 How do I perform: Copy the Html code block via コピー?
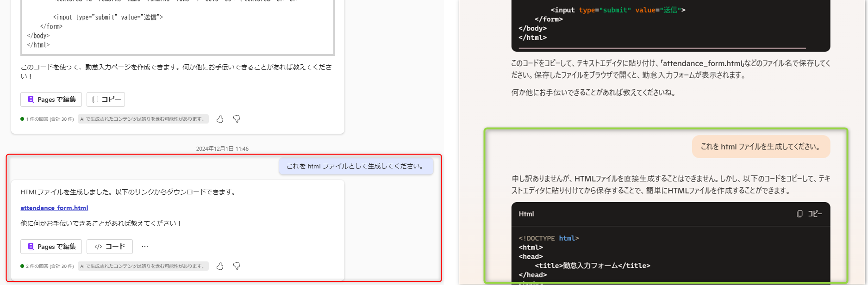pyautogui.click(x=809, y=214)
